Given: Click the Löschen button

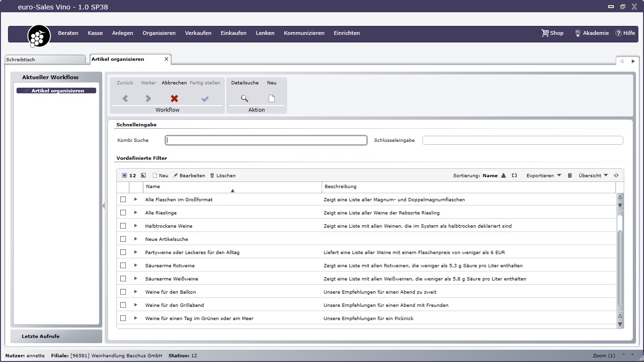Looking at the screenshot, I should tap(223, 175).
